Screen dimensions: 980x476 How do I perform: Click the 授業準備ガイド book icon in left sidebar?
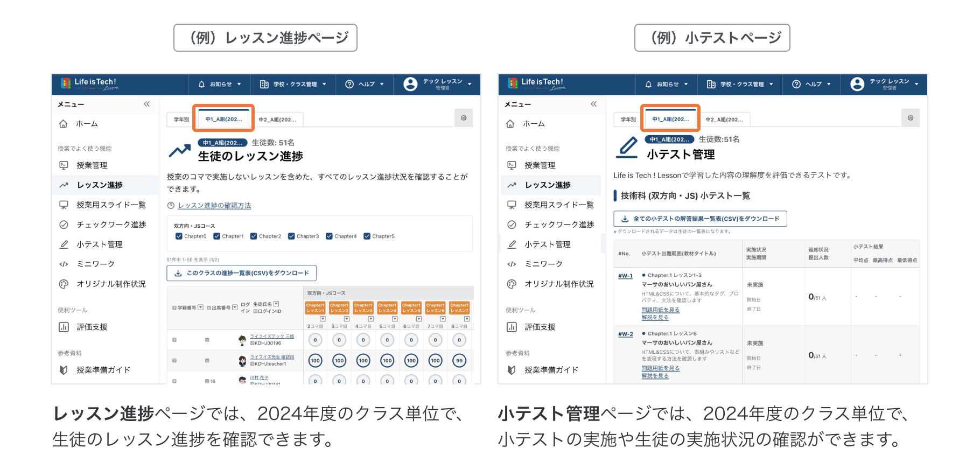pyautogui.click(x=64, y=370)
